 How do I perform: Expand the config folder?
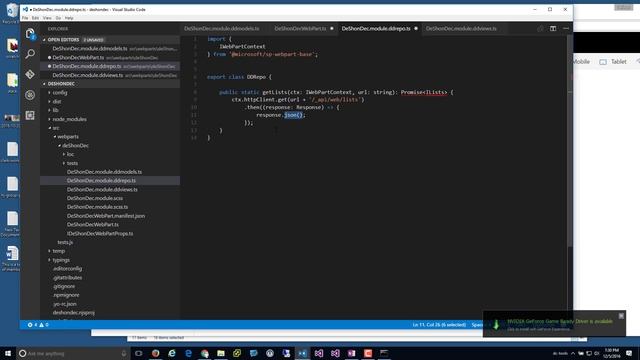point(60,93)
